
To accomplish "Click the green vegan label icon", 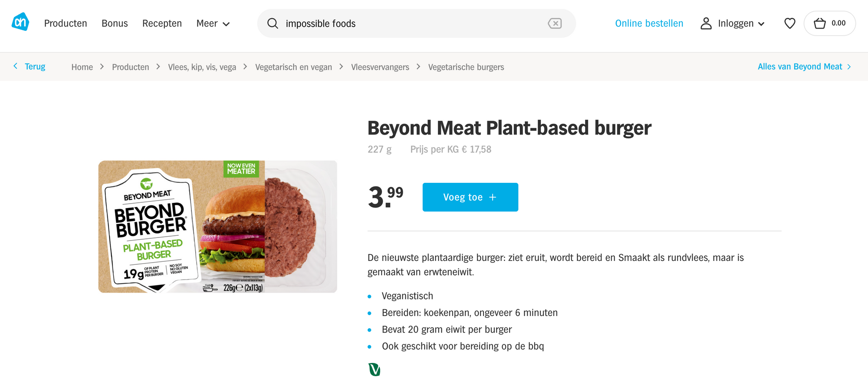I will [x=374, y=369].
